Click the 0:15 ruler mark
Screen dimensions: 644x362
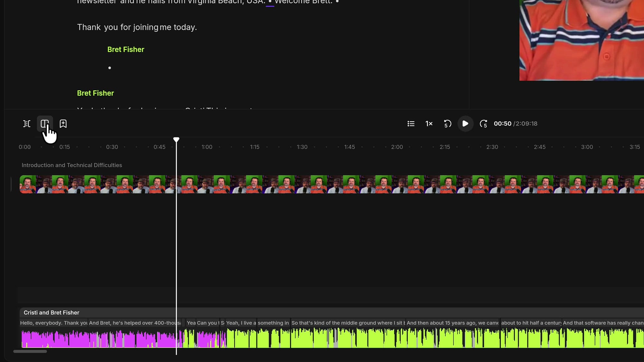pyautogui.click(x=64, y=147)
